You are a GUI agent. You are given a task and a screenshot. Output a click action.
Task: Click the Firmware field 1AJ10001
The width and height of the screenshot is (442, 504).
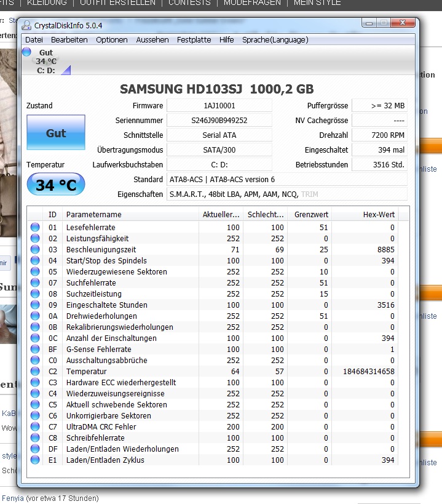[x=219, y=105]
